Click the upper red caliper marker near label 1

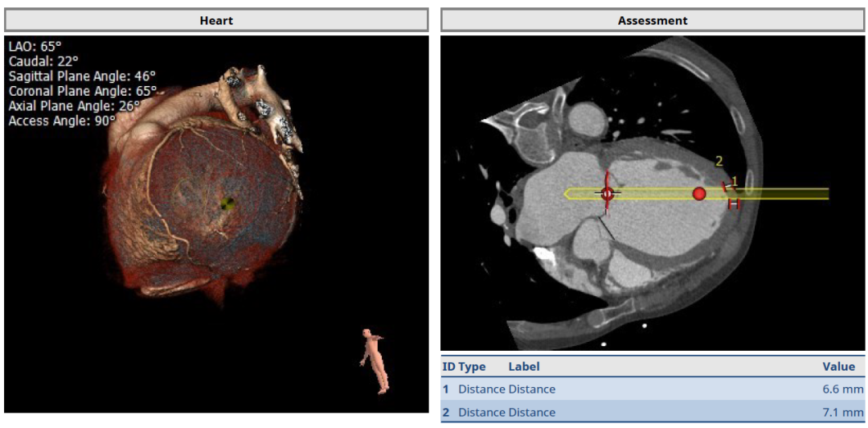(x=729, y=187)
